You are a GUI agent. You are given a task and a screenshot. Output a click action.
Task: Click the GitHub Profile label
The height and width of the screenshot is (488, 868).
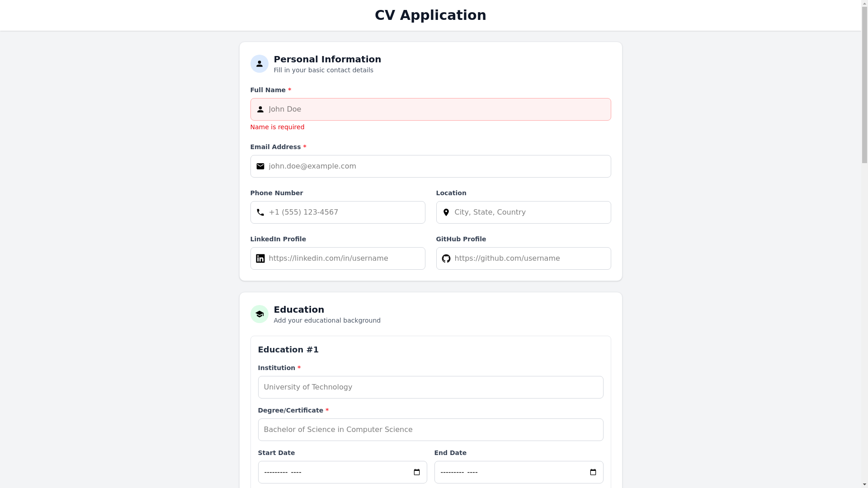tap(461, 239)
